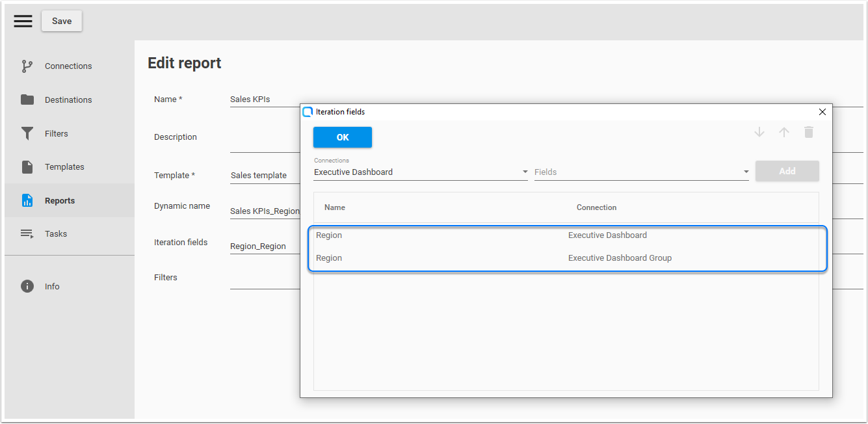
Task: Click the Add button
Action: [x=787, y=171]
